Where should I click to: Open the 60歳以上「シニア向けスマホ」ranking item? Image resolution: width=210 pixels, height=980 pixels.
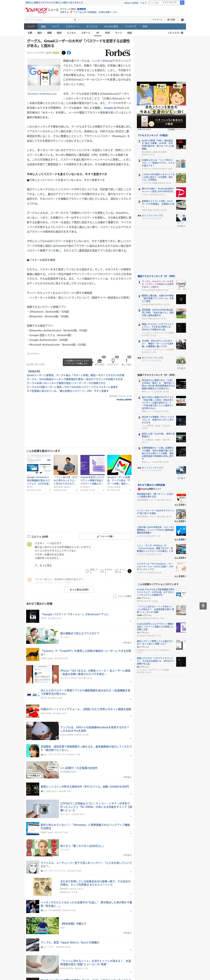point(158,163)
